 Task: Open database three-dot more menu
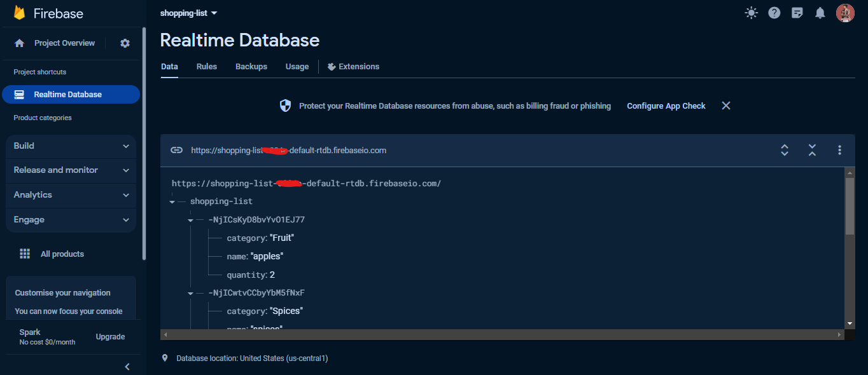pos(840,150)
